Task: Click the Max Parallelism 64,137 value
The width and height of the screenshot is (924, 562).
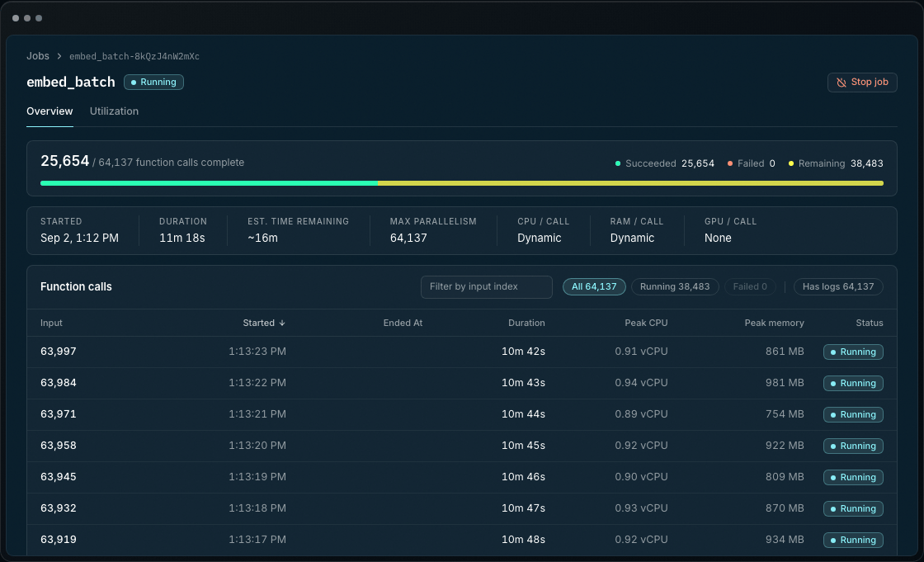Action: [408, 238]
